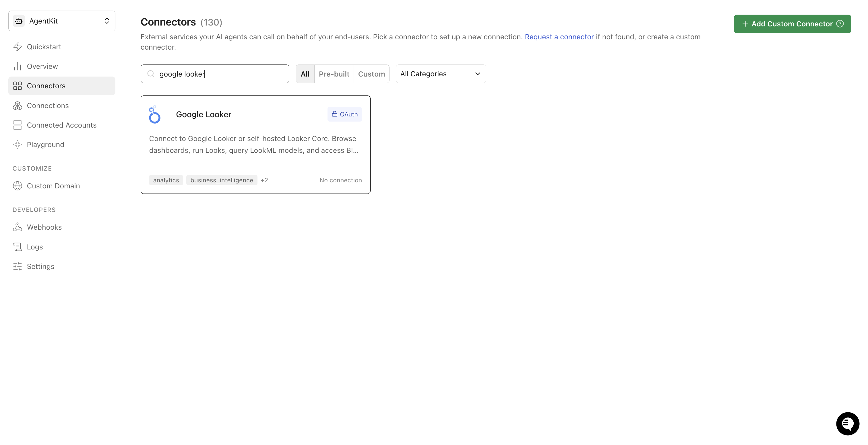The height and width of the screenshot is (445, 868).
Task: Click the Quickstart lightning icon
Action: [18, 47]
